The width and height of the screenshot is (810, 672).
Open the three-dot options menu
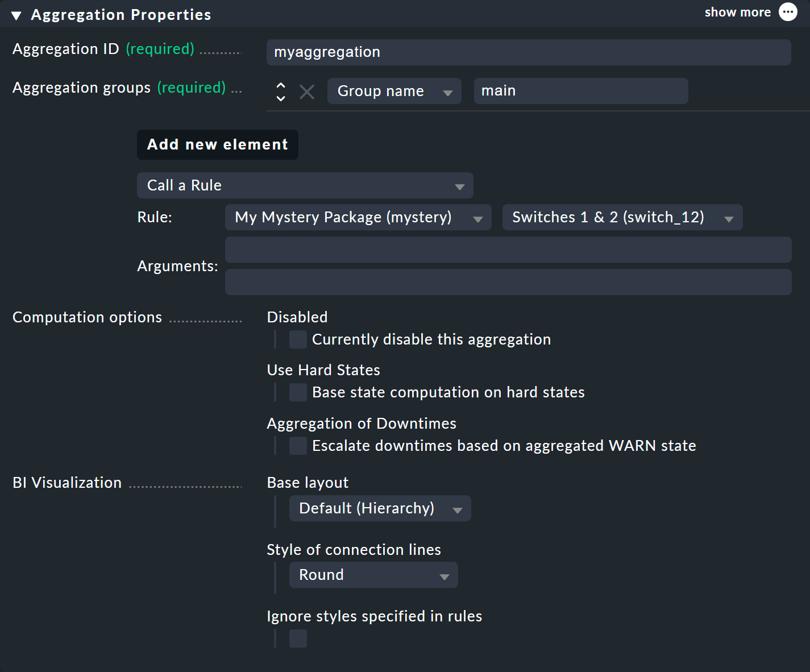coord(788,11)
